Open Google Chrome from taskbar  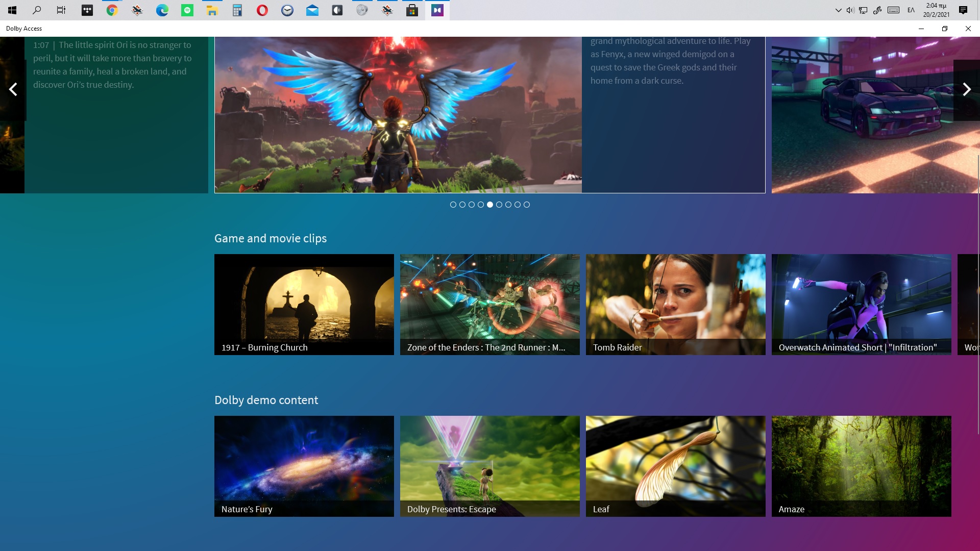pos(112,10)
